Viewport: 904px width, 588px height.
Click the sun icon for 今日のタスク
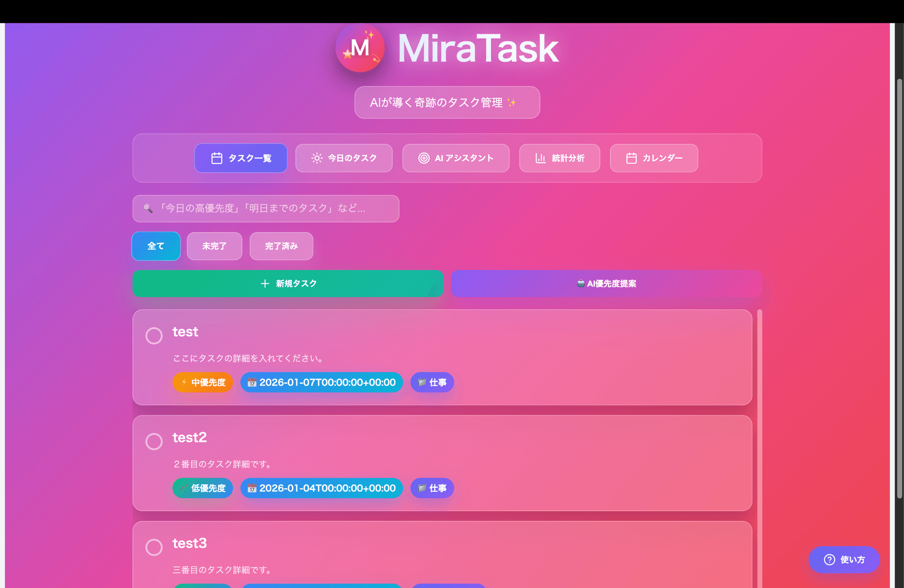(x=316, y=158)
